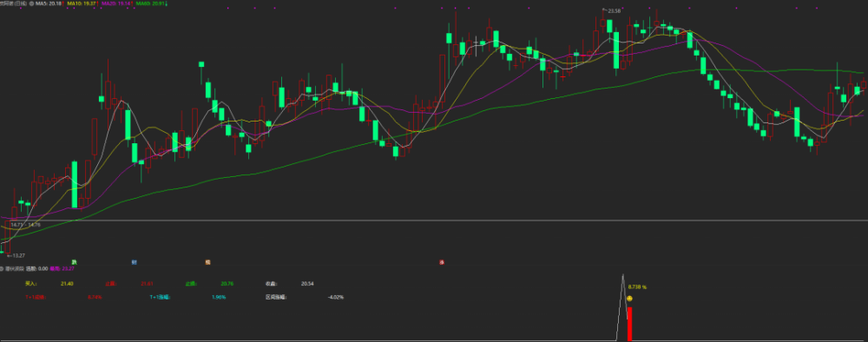This screenshot has height=342, width=868.
Task: Click the 23.58 high price label
Action: pos(614,11)
